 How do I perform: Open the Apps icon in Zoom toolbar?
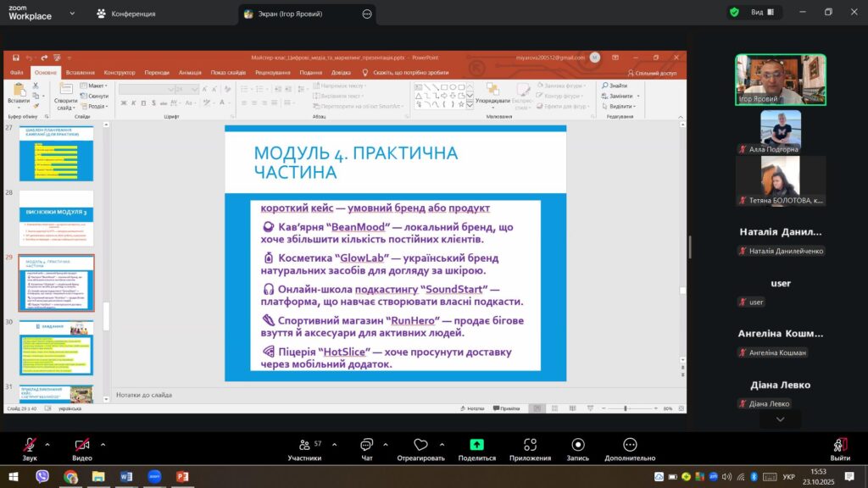coord(530,445)
